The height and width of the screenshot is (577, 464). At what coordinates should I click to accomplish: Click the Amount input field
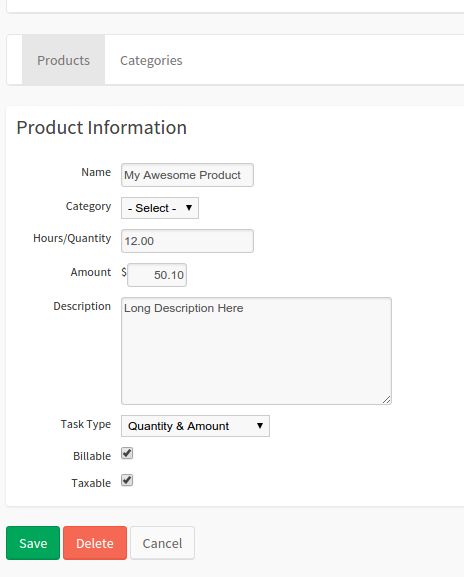(157, 275)
